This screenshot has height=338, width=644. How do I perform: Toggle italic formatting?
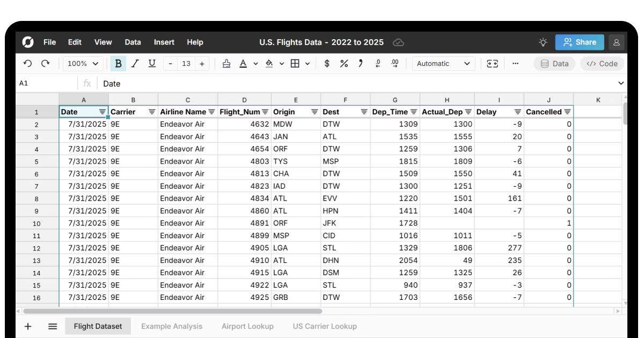coord(135,63)
